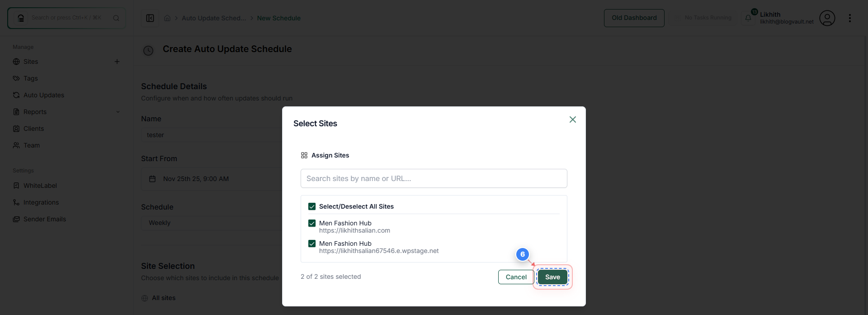Image resolution: width=868 pixels, height=315 pixels.
Task: Open WhiteLabel settings
Action: pyautogui.click(x=40, y=186)
